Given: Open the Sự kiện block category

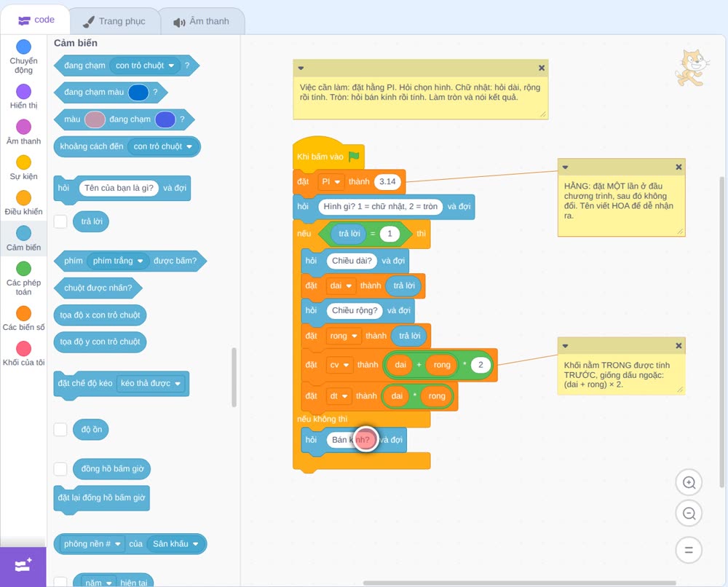Looking at the screenshot, I should (23, 168).
